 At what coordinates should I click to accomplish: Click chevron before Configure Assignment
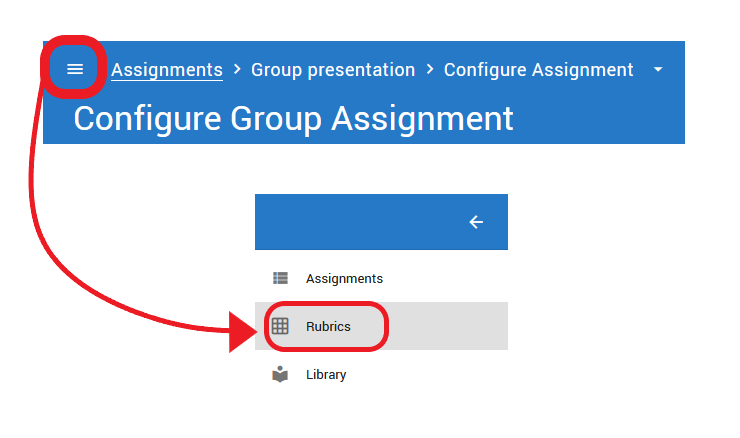click(429, 70)
